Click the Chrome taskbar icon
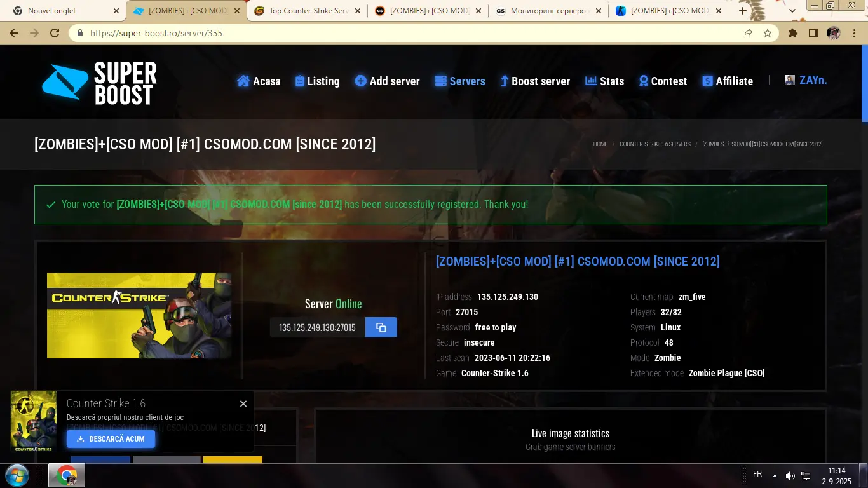868x488 pixels. 67,475
